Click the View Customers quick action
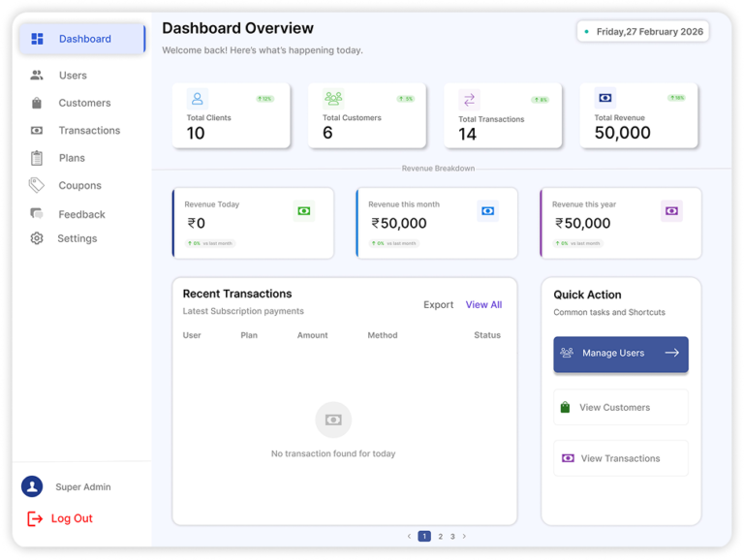Screen dimensions: 744x560 [x=621, y=407]
